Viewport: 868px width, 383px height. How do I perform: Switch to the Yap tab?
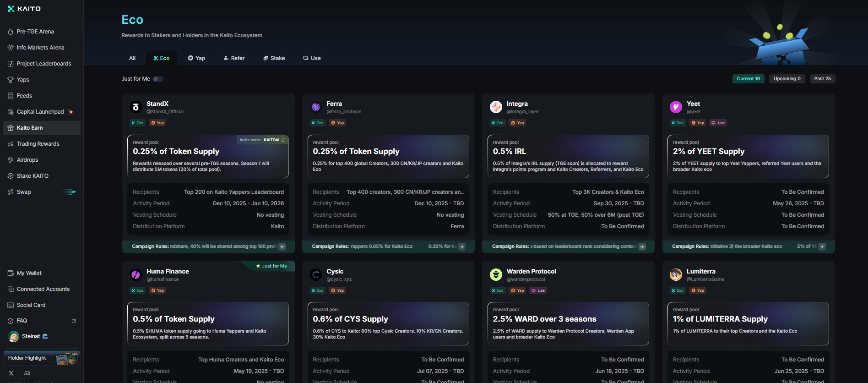[x=196, y=58]
